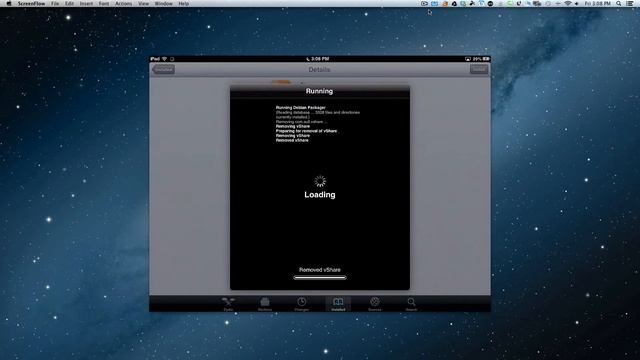Click 'Running Debian Packager' log line
Screen dimensions: 640x360
[301, 108]
